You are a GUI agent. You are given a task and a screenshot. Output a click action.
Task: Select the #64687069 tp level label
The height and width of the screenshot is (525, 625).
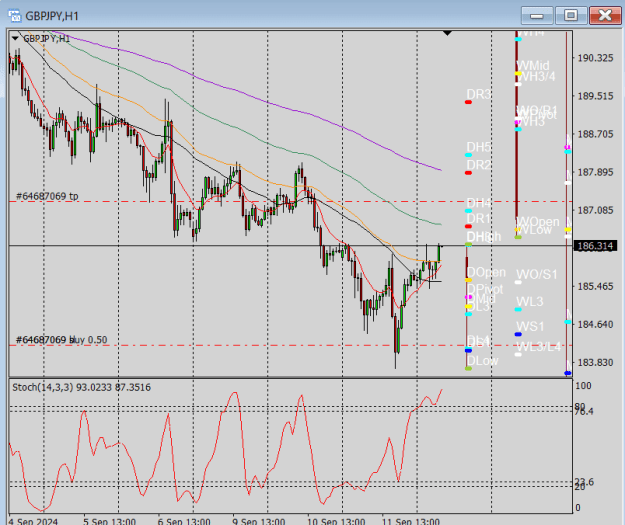pos(47,196)
